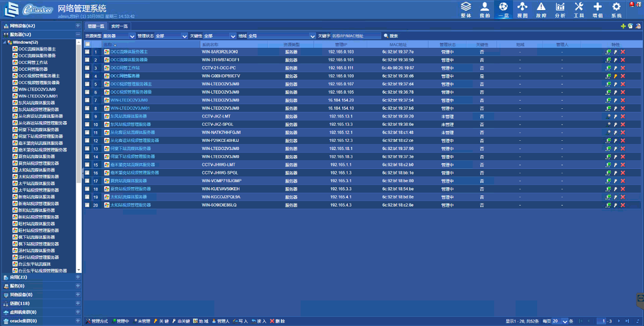Screen dimensions: 644x326
Task: Open the OCC网管工作站 link in table
Action: [125, 68]
